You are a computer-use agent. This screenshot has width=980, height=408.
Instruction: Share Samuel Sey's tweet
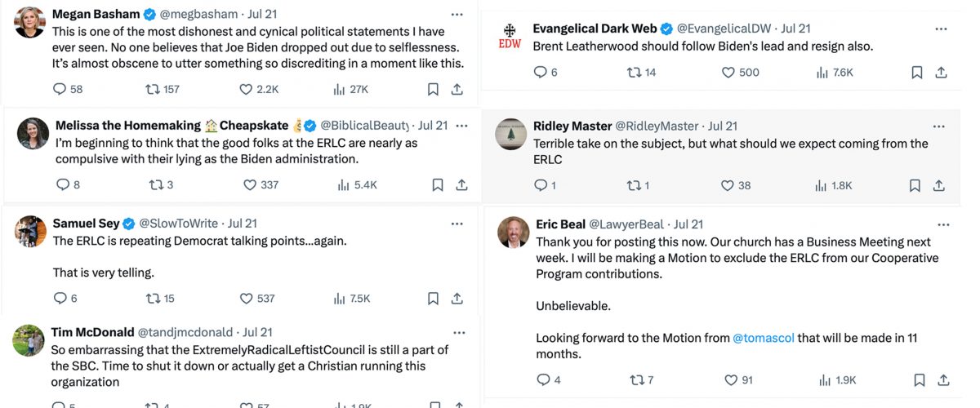pos(457,299)
